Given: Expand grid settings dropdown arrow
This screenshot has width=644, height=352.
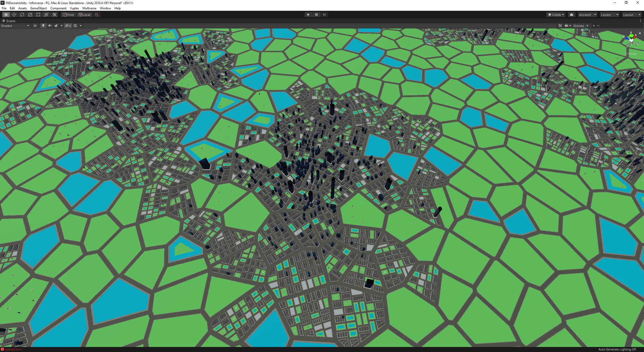Looking at the screenshot, I should point(81,26).
